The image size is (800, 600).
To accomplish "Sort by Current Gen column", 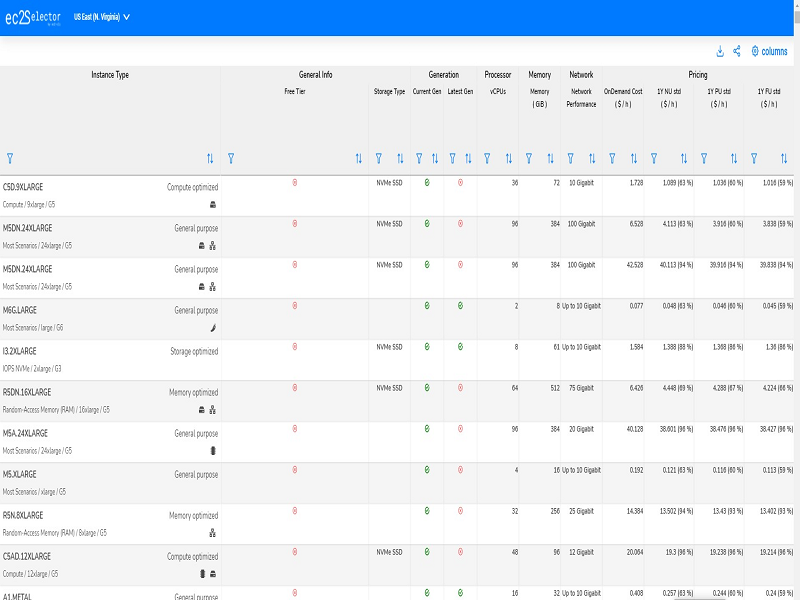I will [x=435, y=159].
